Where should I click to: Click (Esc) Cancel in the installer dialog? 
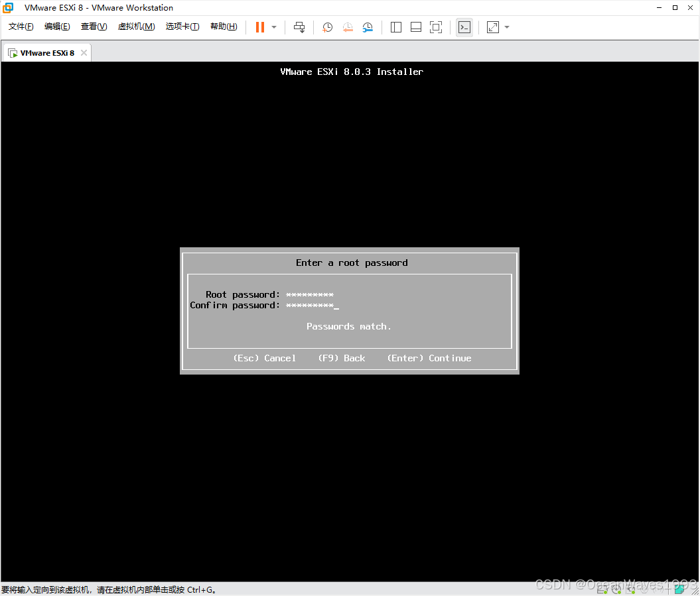click(x=265, y=358)
